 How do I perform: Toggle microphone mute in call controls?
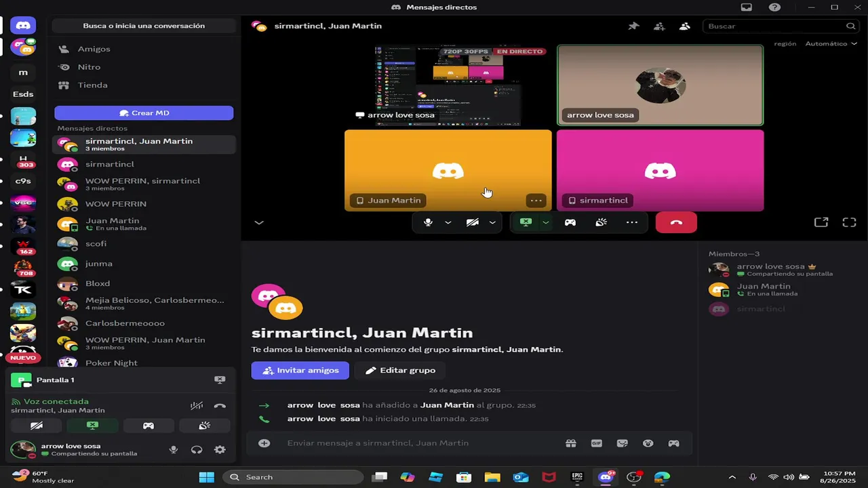pyautogui.click(x=428, y=222)
